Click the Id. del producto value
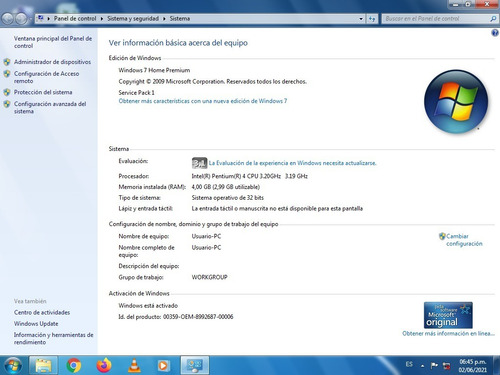Viewport: 500px width, 375px height. click(198, 317)
